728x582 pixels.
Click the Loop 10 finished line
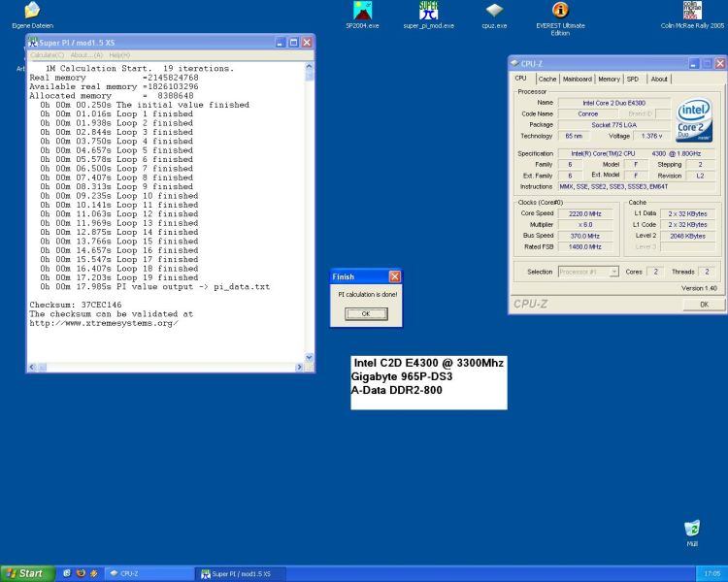point(119,195)
